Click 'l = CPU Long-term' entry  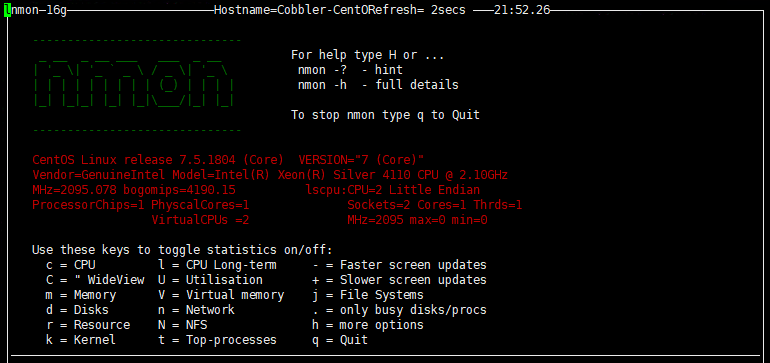coord(218,265)
